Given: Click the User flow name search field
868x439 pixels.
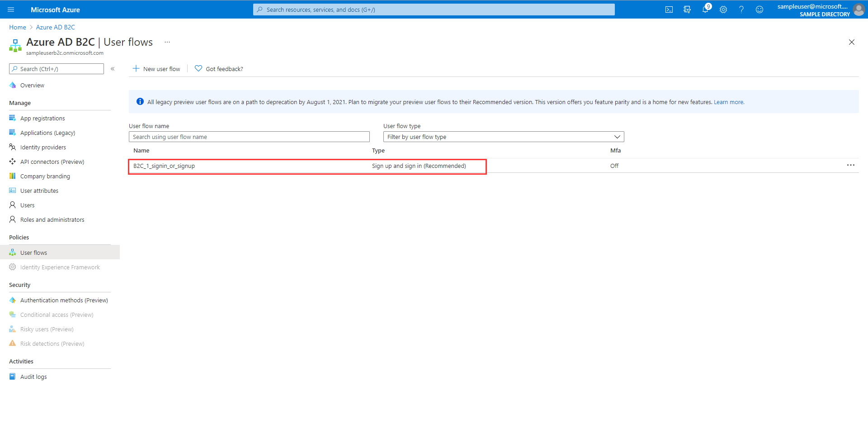Looking at the screenshot, I should [x=249, y=137].
